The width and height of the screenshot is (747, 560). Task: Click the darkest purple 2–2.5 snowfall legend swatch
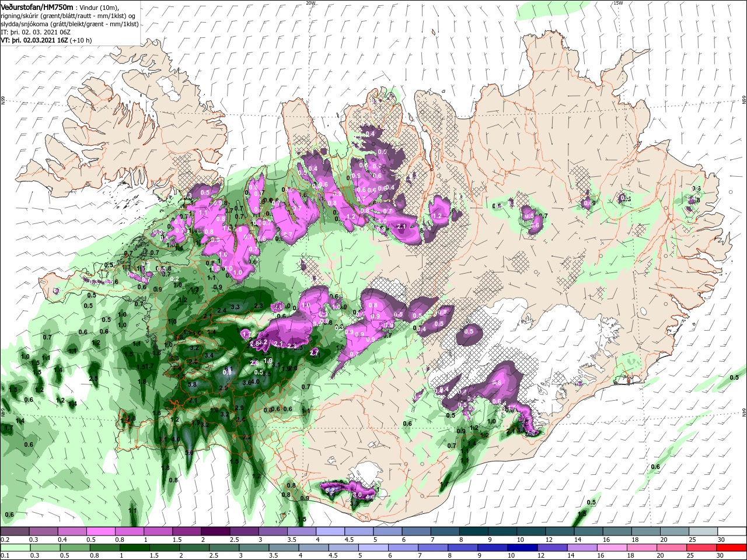point(215,531)
